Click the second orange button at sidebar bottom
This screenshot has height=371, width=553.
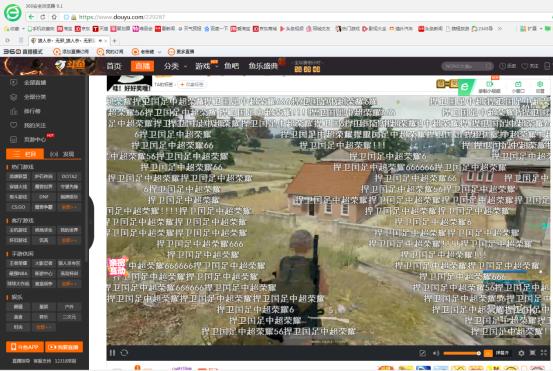64,347
